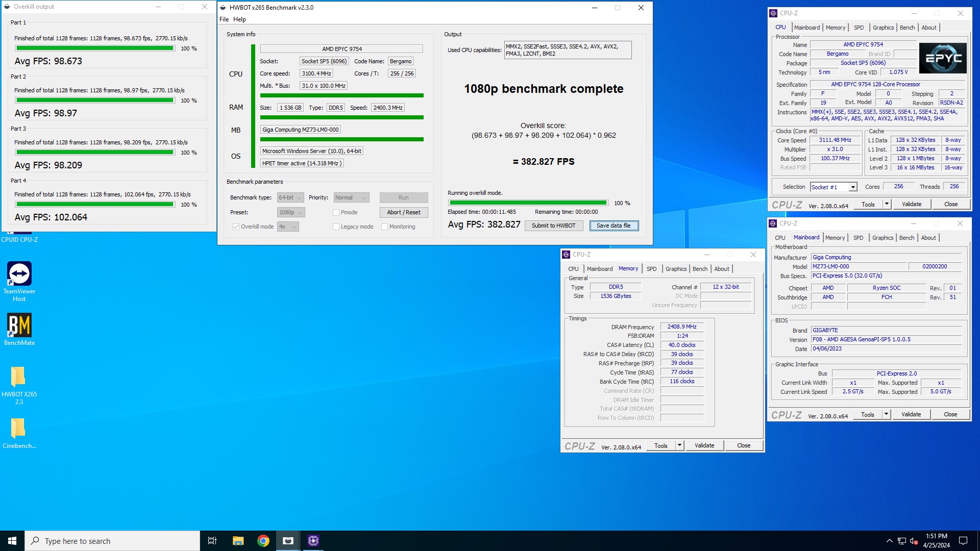
Task: Switch to HWBOT x265 taskbar app
Action: (288, 541)
